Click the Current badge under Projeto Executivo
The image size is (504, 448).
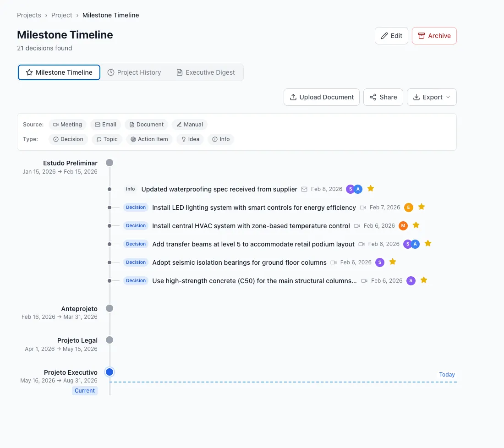[x=85, y=390]
